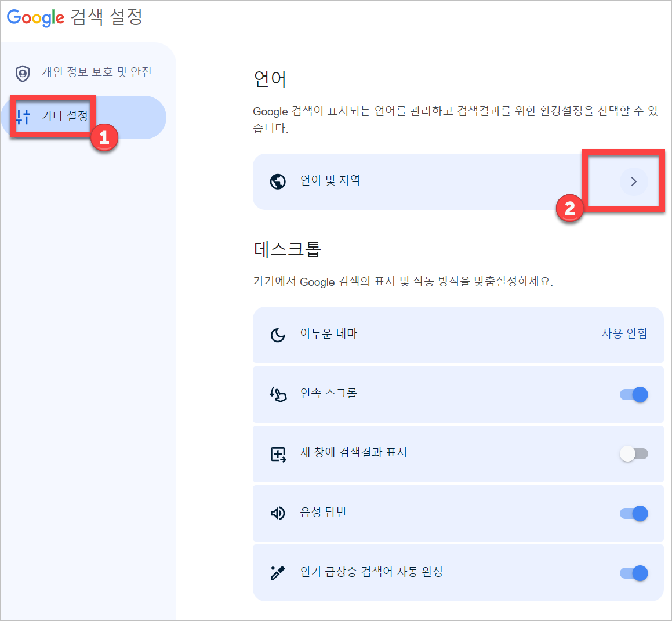The width and height of the screenshot is (672, 621).
Task: Click the speaker icon for 음성 답변
Action: click(278, 513)
